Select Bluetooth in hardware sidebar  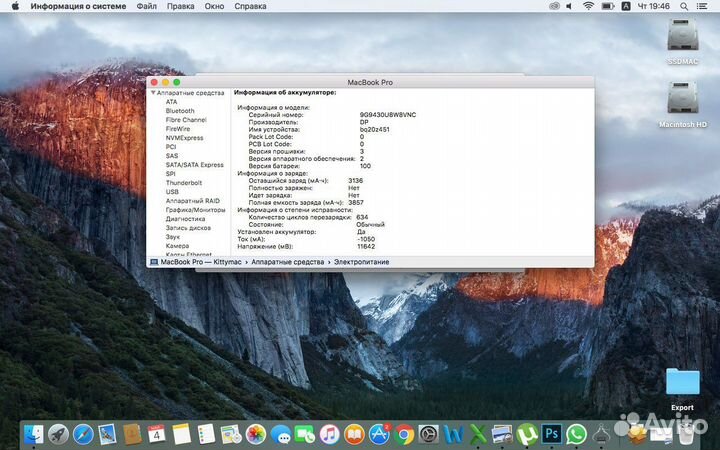[180, 111]
